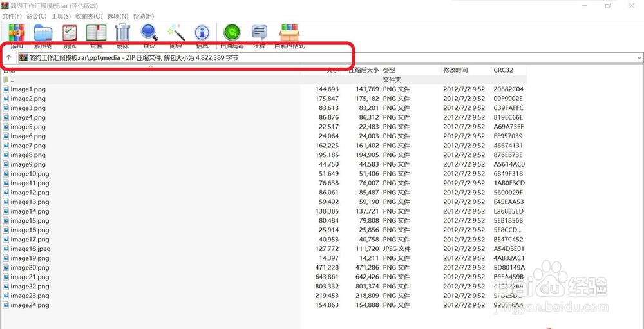This screenshot has width=644, height=329.
Task: Select file image5.png
Action: pos(28,127)
